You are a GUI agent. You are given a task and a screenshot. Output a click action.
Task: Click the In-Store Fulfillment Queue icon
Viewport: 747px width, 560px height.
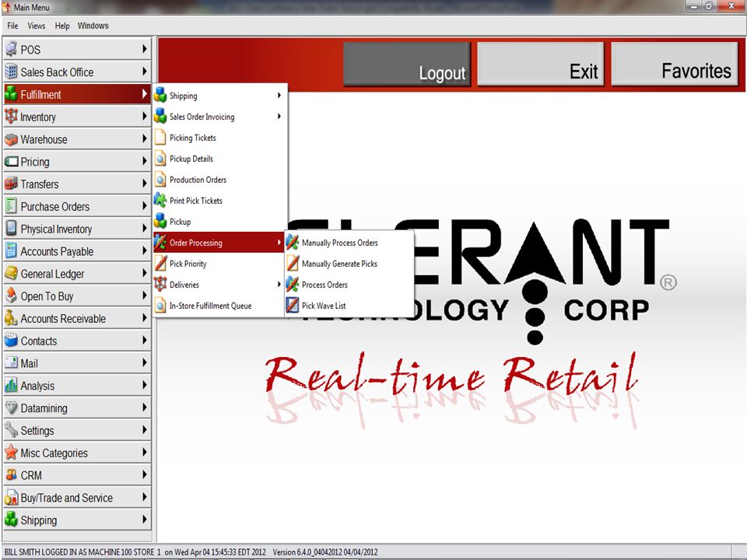tap(160, 305)
